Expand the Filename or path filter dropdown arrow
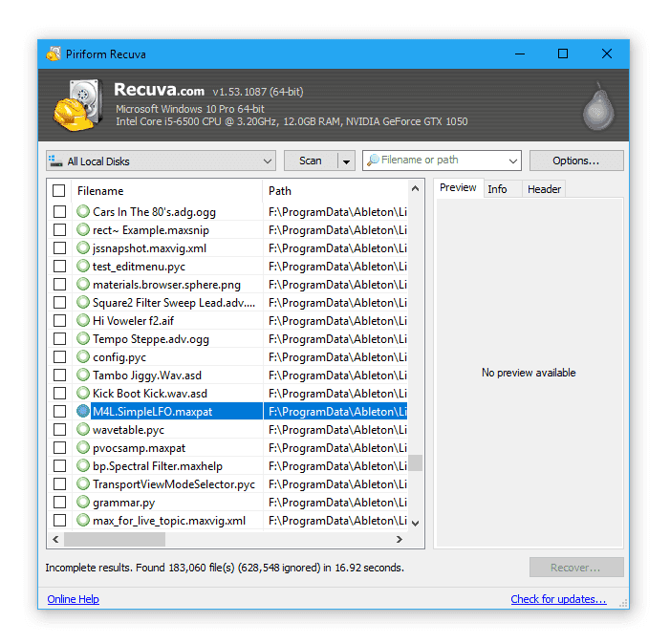Screen dimensions: 670x644 point(512,161)
